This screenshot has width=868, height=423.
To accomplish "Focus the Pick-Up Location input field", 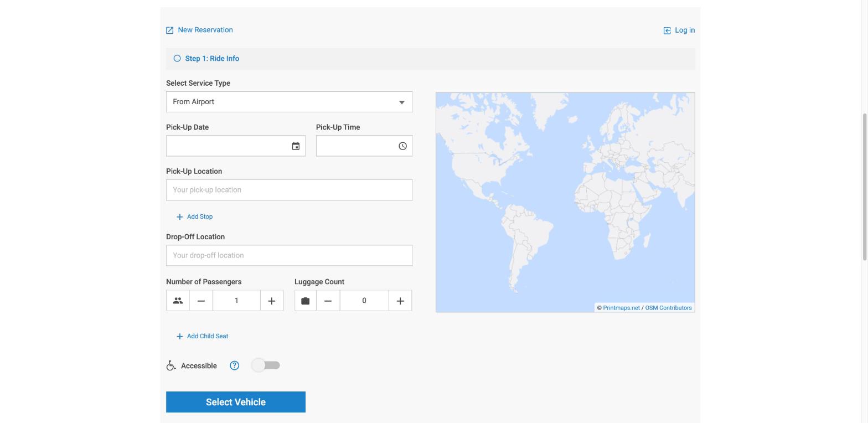I will [x=290, y=190].
